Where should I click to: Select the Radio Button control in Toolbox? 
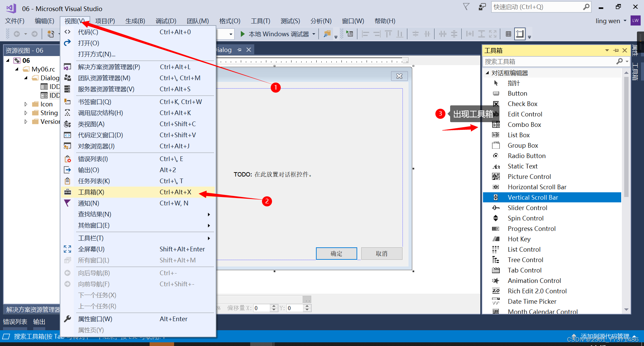(526, 156)
